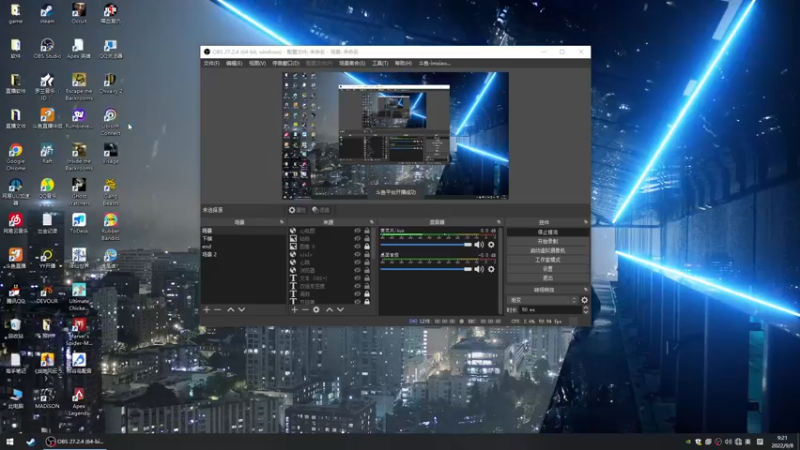800x450 pixels.
Task: Open the 工具(T) menu
Action: (x=380, y=63)
